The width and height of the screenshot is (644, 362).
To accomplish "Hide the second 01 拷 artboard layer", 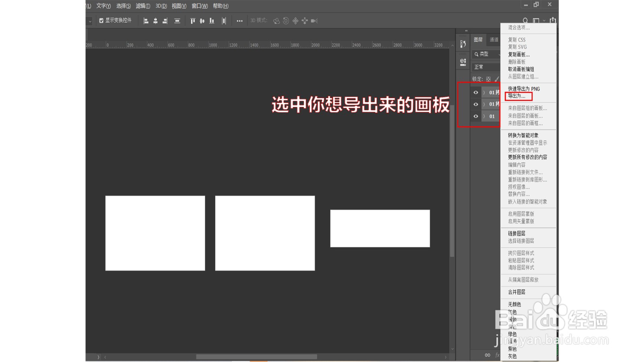I will [476, 104].
